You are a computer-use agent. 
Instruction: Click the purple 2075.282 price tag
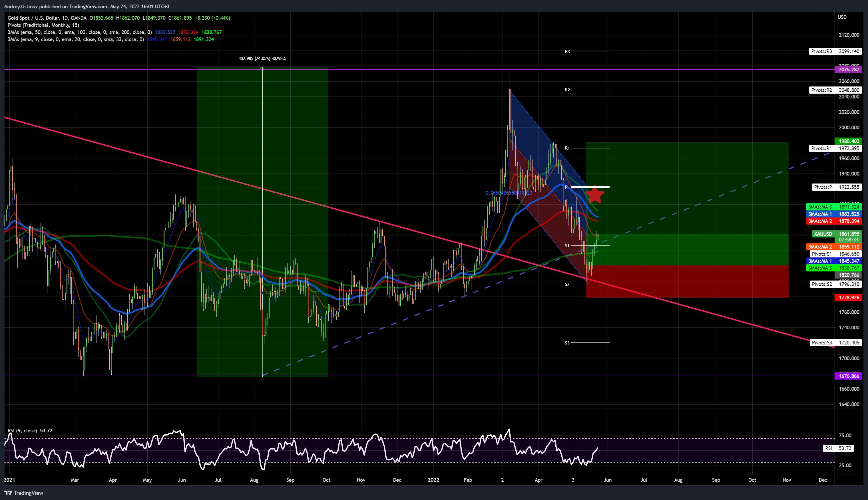click(848, 70)
